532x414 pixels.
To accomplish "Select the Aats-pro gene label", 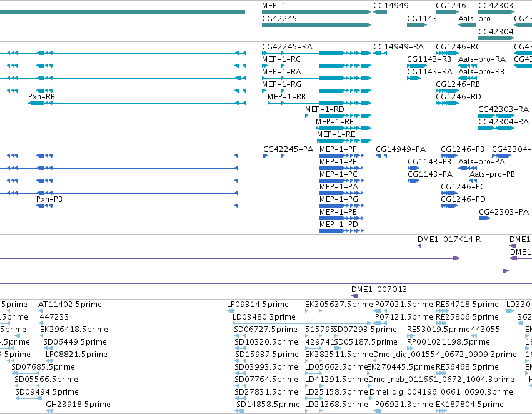I will tap(474, 18).
